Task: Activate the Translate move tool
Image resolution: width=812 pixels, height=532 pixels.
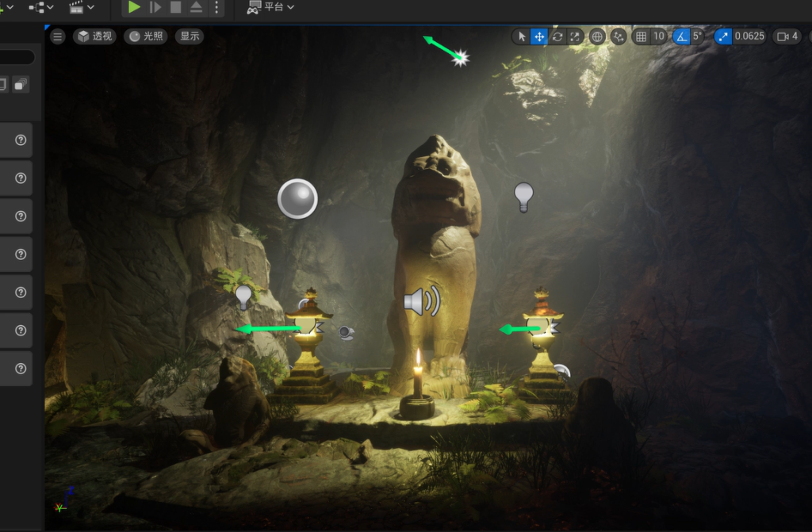Action: point(539,36)
